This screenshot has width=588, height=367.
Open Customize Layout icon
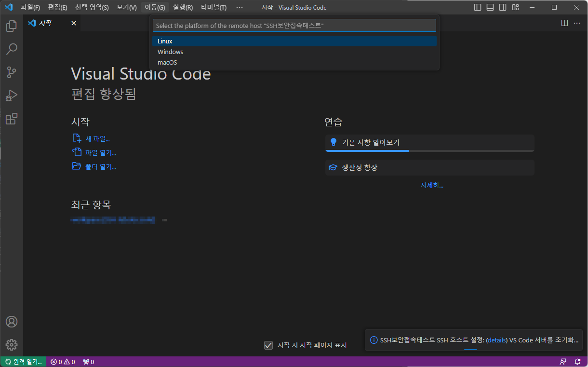coord(515,7)
